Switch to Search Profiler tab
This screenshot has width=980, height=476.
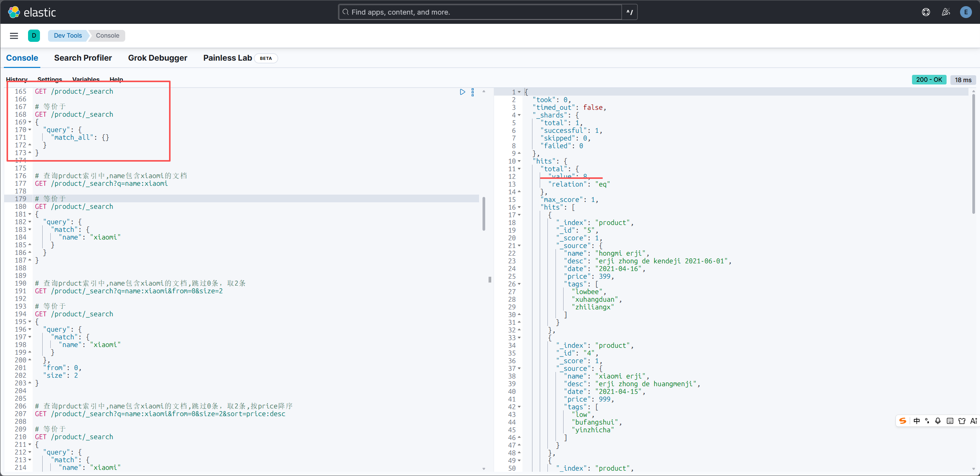click(83, 58)
